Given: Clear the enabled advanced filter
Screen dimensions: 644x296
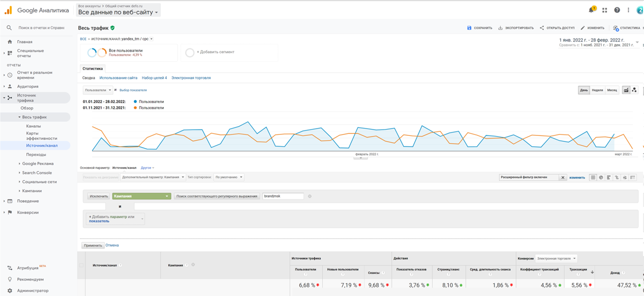Looking at the screenshot, I should click(x=563, y=177).
